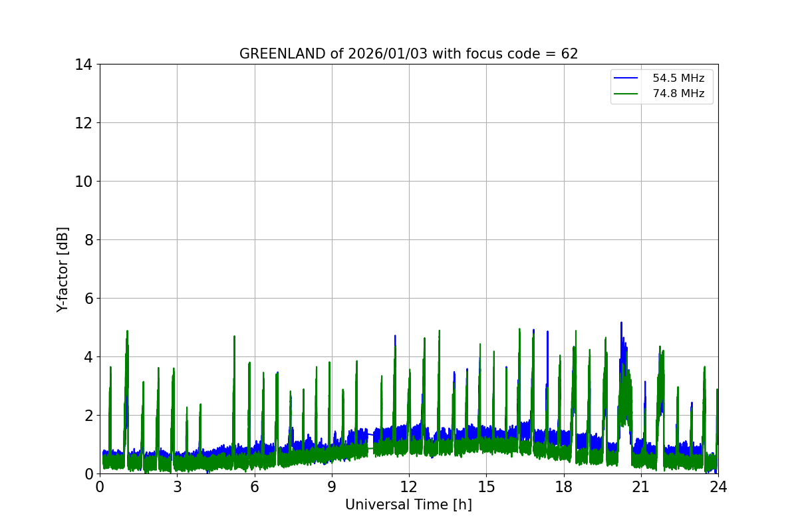
Task: Click the y-axis tick label 6
Action: (x=87, y=299)
